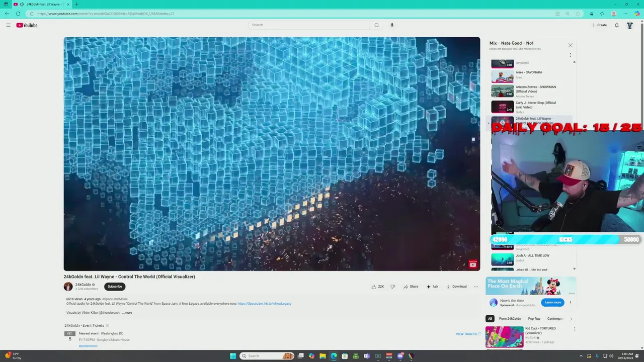Select Josh A - ALL TIME LOW
The height and width of the screenshot is (362, 644).
coord(531,259)
